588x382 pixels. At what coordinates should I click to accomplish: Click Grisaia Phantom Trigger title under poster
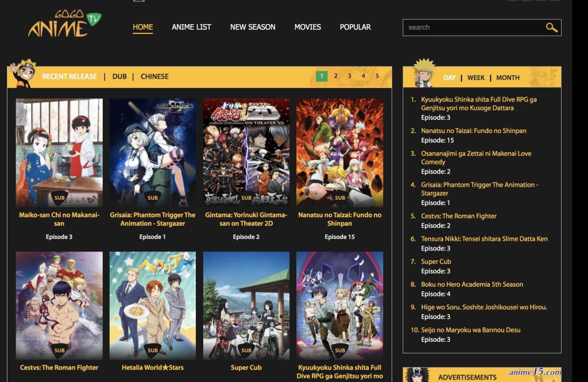(153, 219)
